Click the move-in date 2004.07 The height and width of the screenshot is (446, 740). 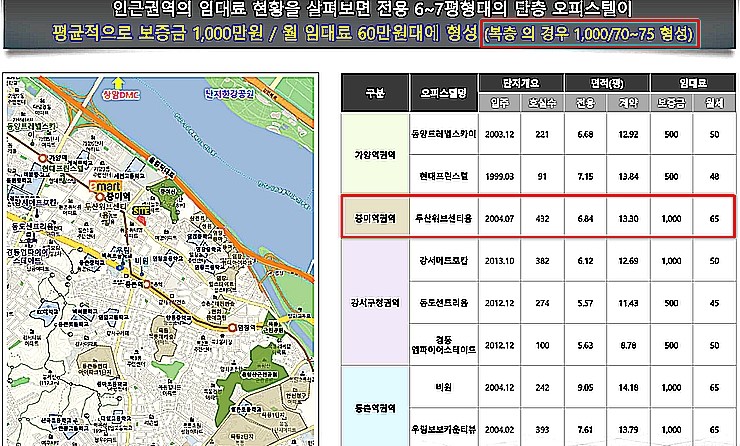pos(499,219)
